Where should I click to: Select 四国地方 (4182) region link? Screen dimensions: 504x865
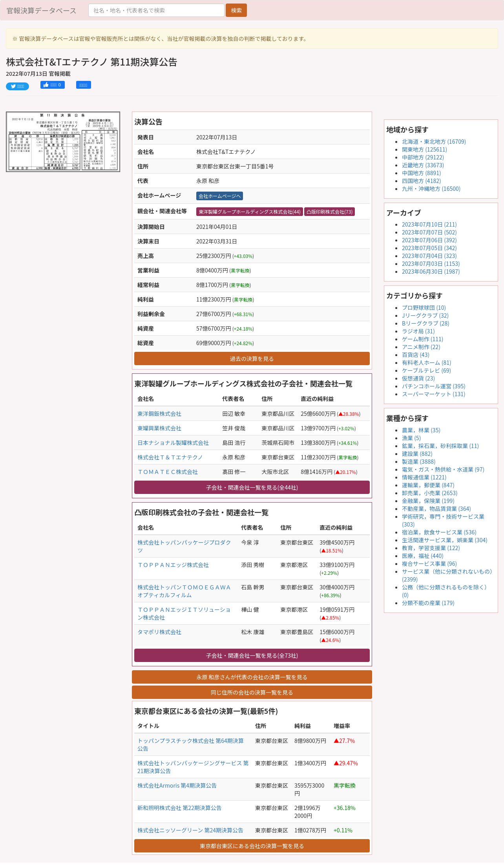point(421,181)
